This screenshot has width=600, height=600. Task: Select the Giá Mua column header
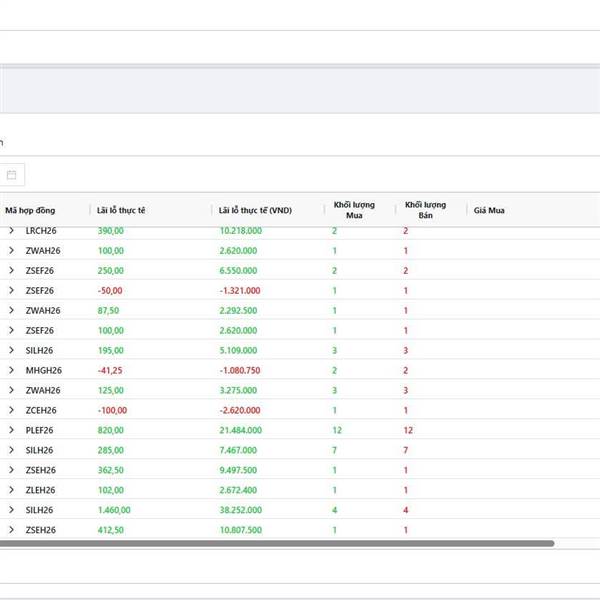coord(489,210)
